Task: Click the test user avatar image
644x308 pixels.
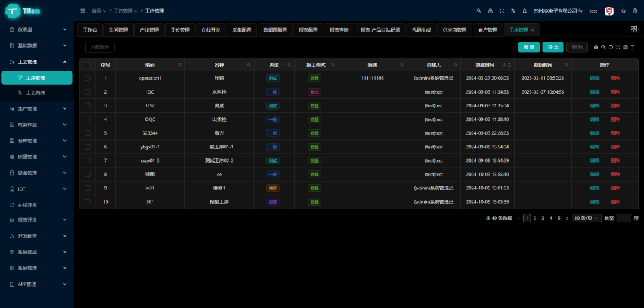Action: click(609, 11)
